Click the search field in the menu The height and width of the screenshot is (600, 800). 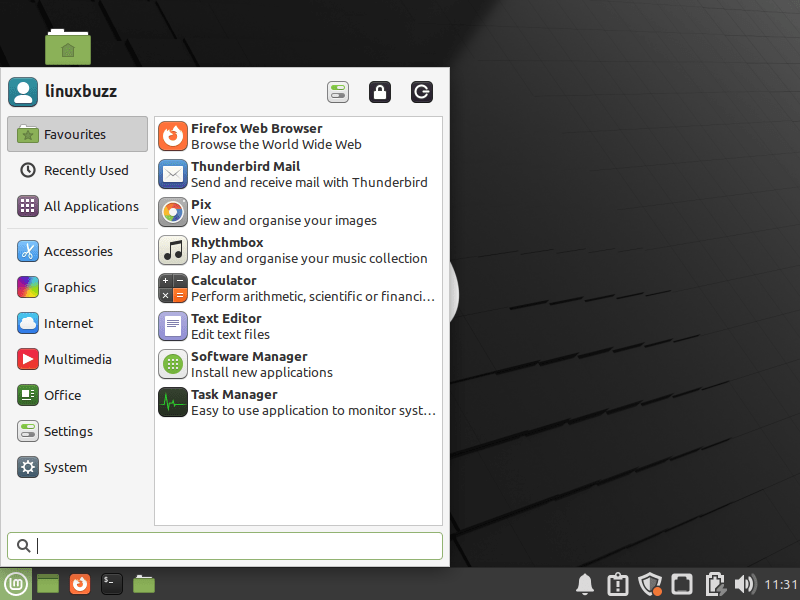pyautogui.click(x=225, y=545)
